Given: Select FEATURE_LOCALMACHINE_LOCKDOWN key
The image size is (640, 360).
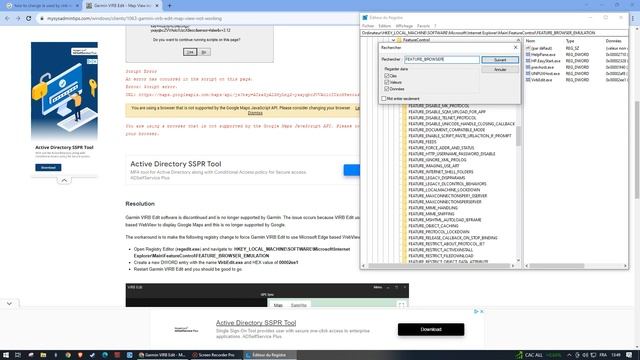Looking at the screenshot, I should click(444, 190).
